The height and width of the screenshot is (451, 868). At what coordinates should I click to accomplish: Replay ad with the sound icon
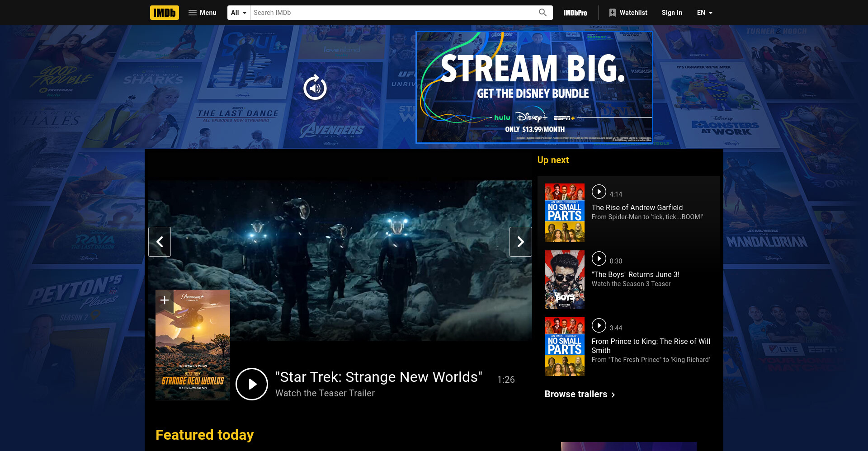pos(315,88)
